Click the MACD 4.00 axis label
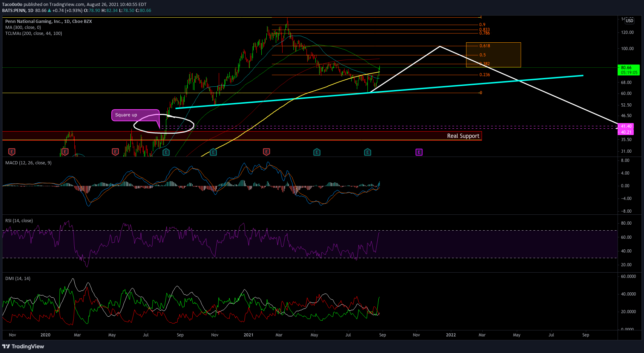The image size is (644, 353). point(625,173)
